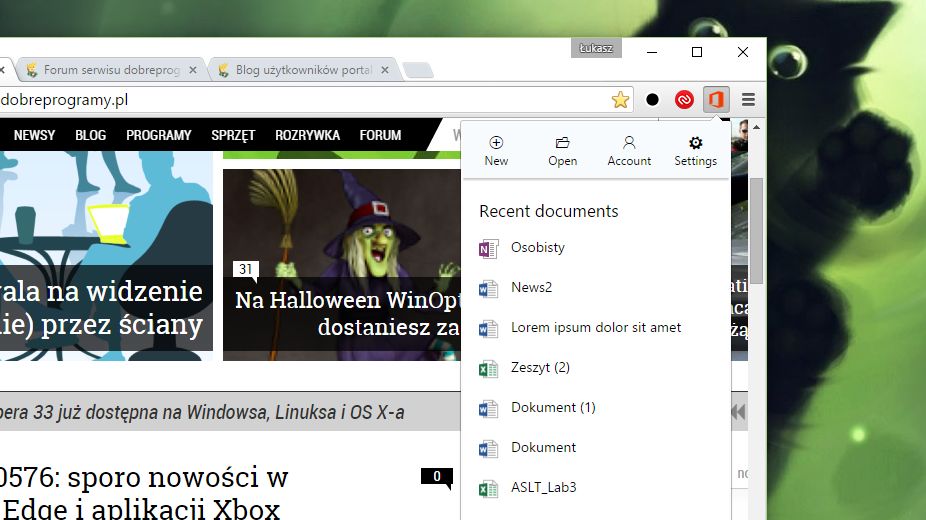
Task: Open the PROGRAMY site menu
Action: (158, 135)
